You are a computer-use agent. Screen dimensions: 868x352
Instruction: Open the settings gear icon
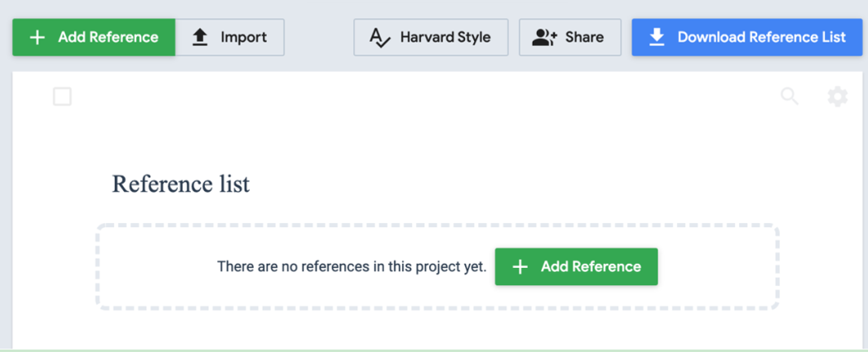click(838, 96)
